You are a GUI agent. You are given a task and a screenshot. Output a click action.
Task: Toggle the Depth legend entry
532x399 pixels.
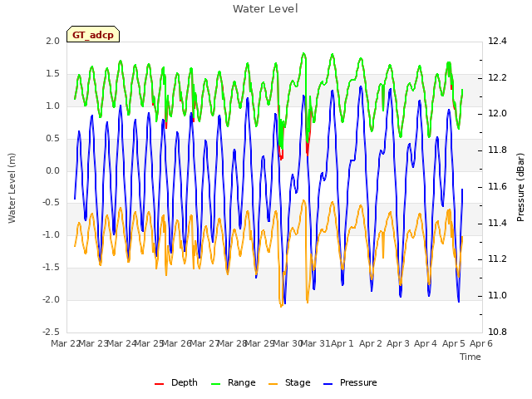tap(175, 382)
